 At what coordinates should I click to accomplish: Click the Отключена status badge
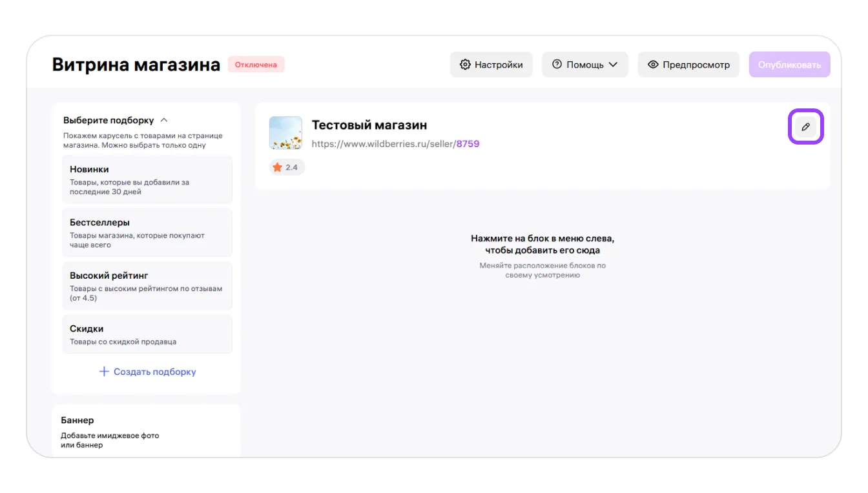pyautogui.click(x=256, y=65)
